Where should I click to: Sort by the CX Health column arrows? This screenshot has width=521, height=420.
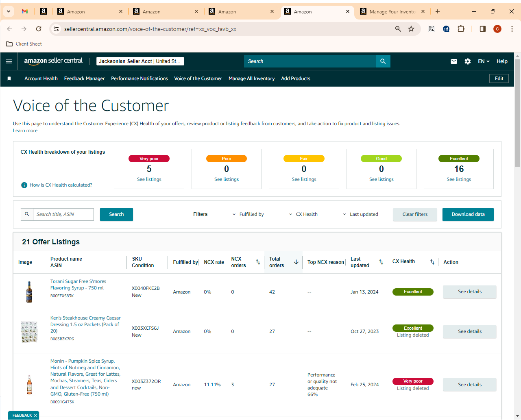432,262
